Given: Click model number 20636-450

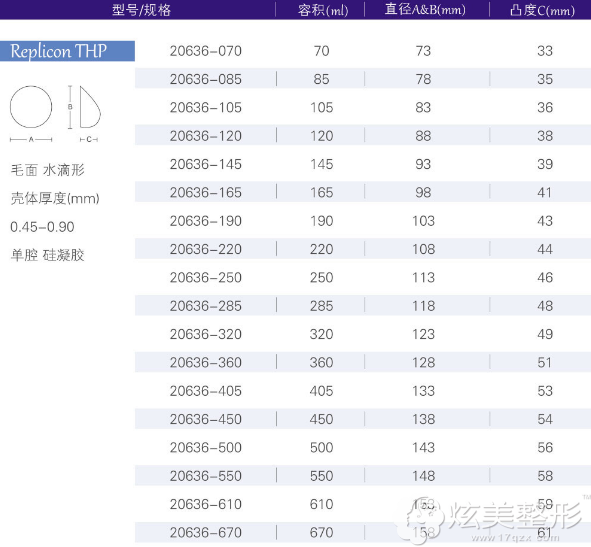Looking at the screenshot, I should [205, 419].
